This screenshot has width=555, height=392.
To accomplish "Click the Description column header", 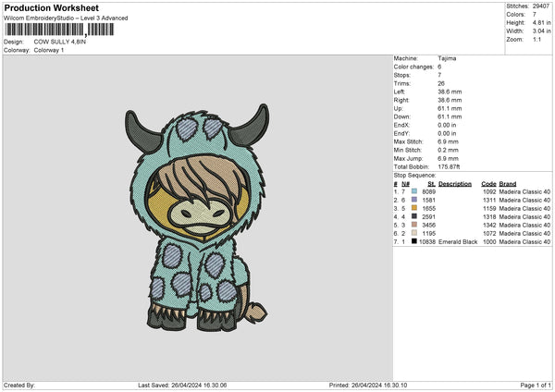I will pyautogui.click(x=455, y=184).
